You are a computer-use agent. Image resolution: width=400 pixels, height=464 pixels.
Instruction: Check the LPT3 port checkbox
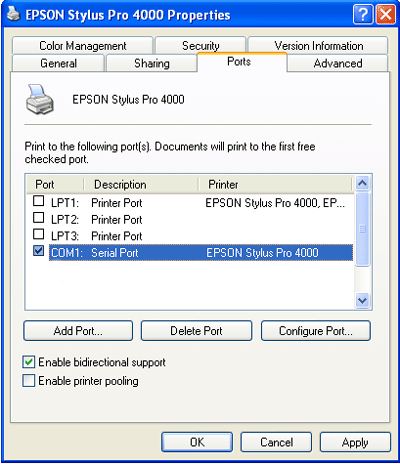click(x=39, y=234)
